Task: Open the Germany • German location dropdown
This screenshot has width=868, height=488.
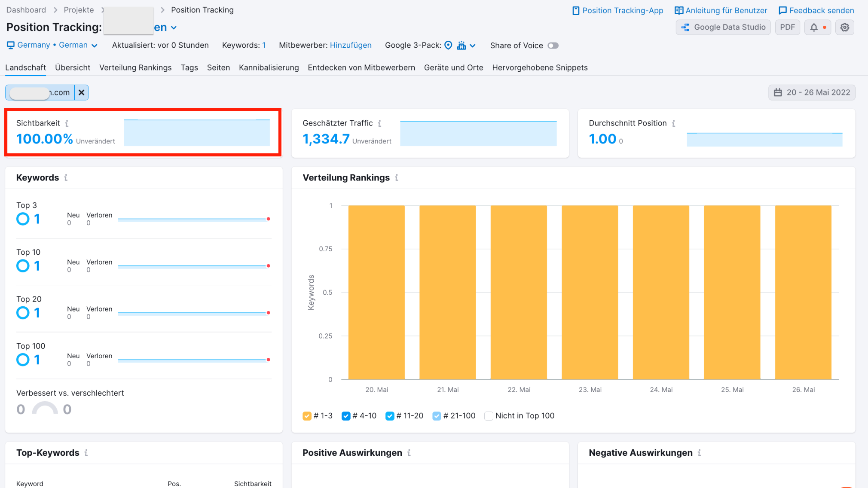Action: (52, 45)
